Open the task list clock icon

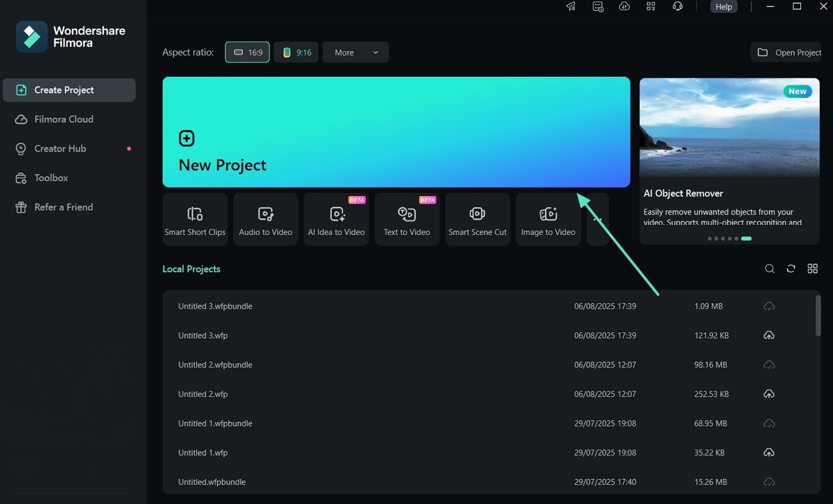(x=598, y=6)
